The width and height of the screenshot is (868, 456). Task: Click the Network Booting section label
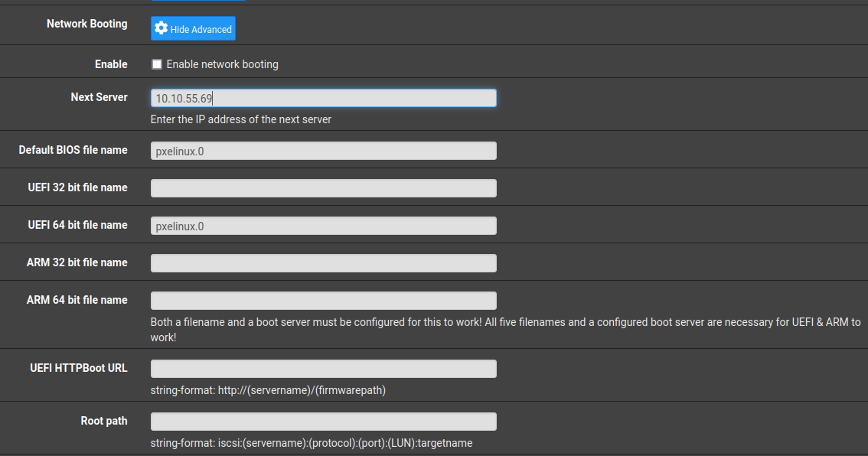pos(86,24)
